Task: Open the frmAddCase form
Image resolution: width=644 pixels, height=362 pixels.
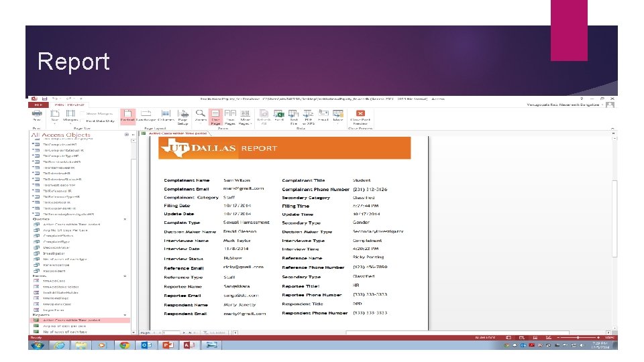Action: 54,281
